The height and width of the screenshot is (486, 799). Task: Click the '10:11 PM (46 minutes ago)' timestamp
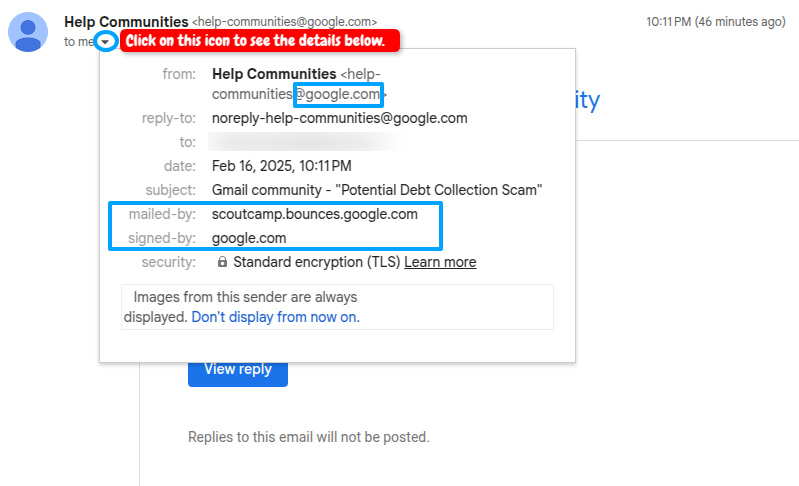click(x=715, y=21)
